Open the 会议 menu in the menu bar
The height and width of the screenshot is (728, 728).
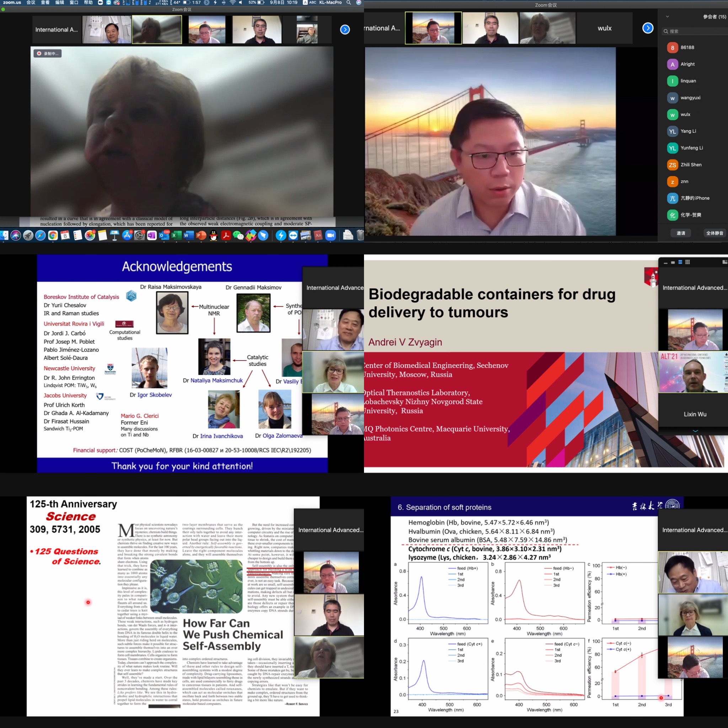31,2
